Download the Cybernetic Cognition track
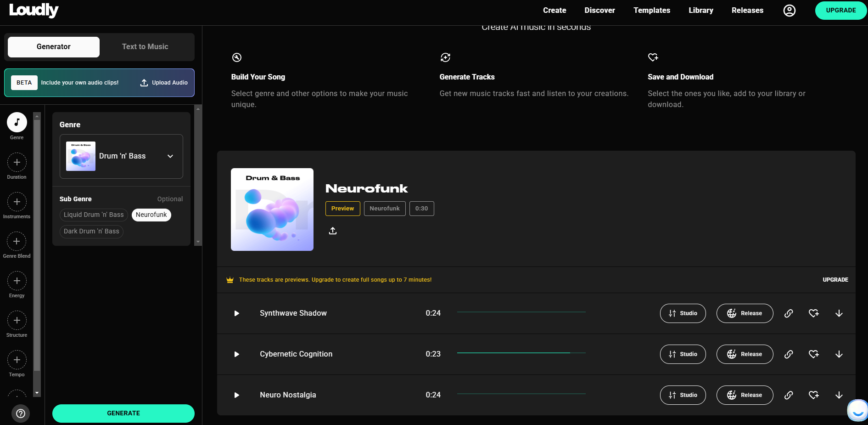 pos(839,354)
